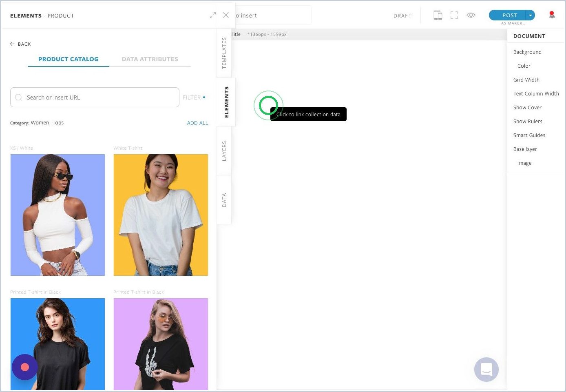The image size is (566, 392).
Task: Click the Title field in canvas header
Action: click(x=236, y=34)
